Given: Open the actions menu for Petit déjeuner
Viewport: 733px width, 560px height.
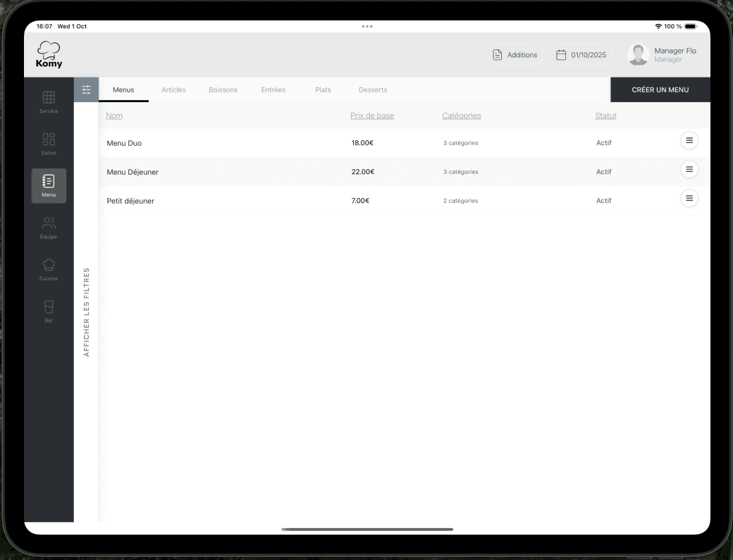Looking at the screenshot, I should [x=689, y=199].
